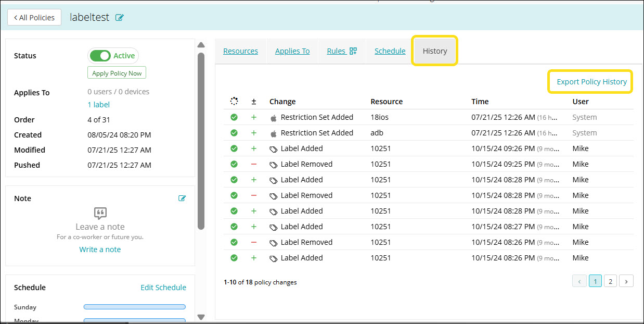Click the edit icon next to labeltest
The height and width of the screenshot is (324, 644).
point(120,18)
